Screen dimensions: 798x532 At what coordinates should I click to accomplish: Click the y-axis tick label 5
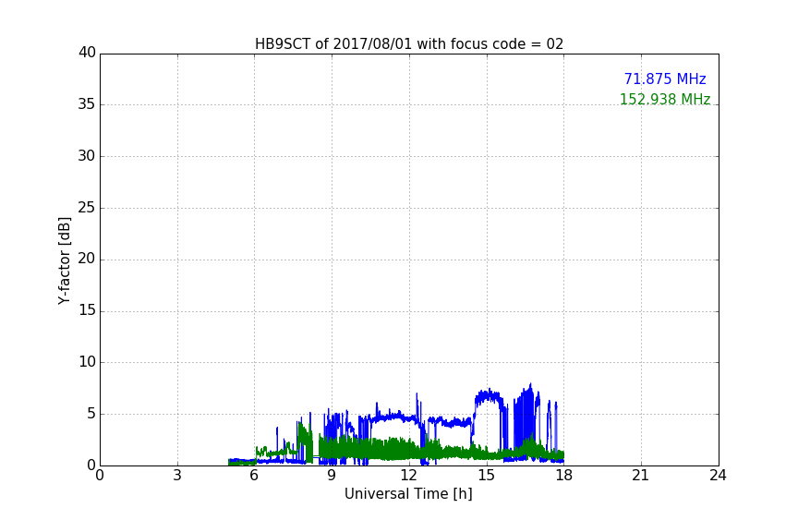point(91,414)
